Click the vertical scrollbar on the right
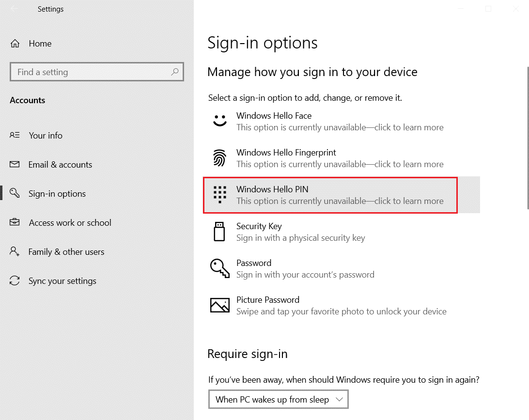Screen dimensions: 529x420 click(528, 139)
